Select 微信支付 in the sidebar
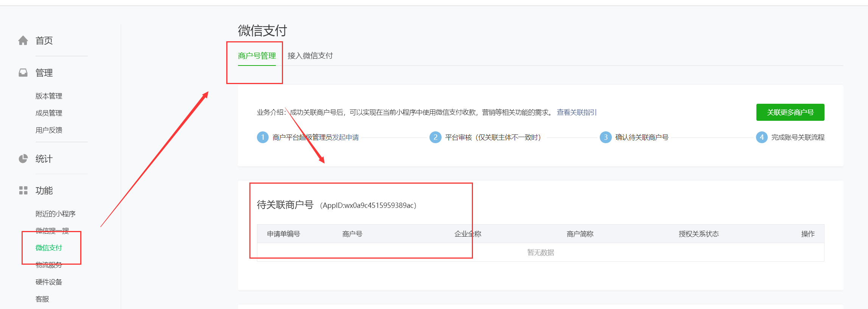868x309 pixels. pos(49,248)
